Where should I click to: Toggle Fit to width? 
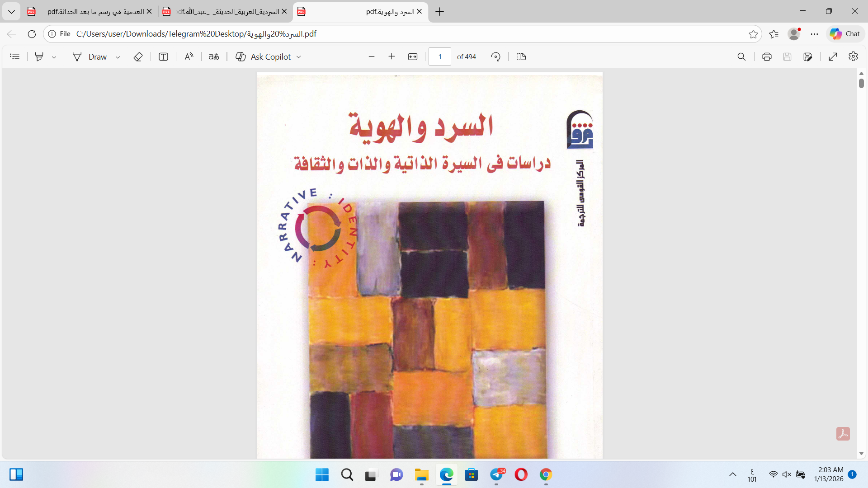[x=413, y=56]
